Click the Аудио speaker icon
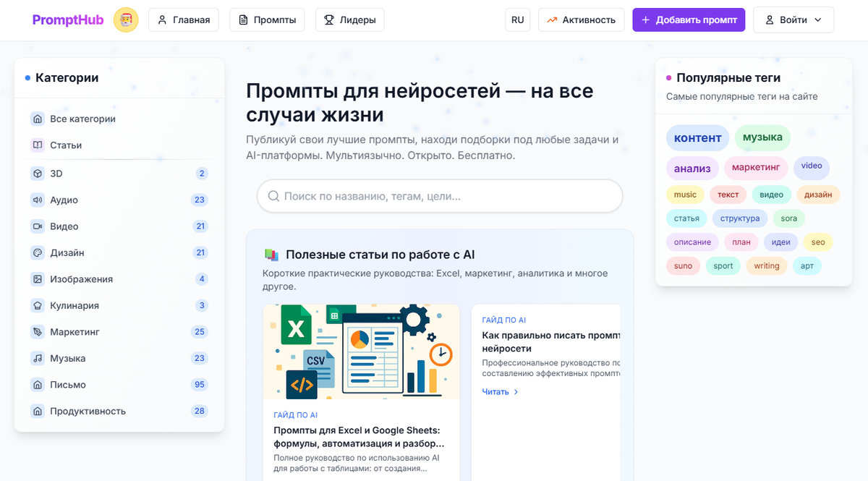 coord(38,200)
